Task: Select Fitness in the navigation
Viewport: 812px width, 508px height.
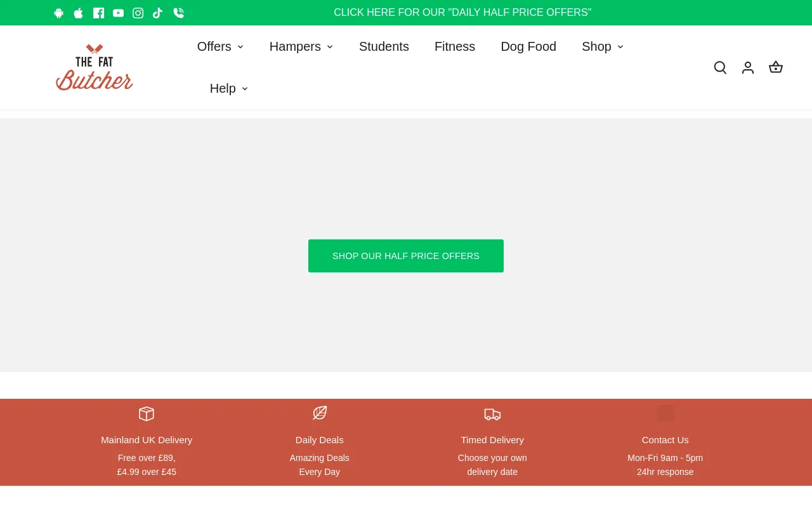Action: click(x=454, y=46)
